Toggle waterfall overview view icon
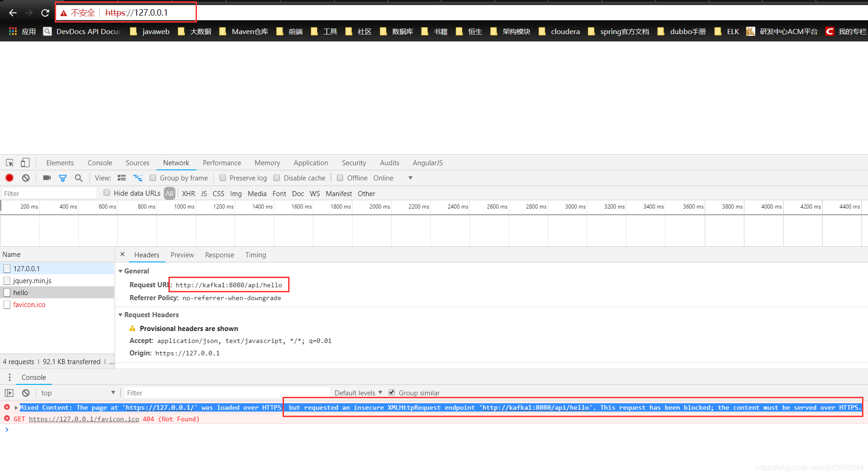This screenshot has height=476, width=868. [138, 178]
